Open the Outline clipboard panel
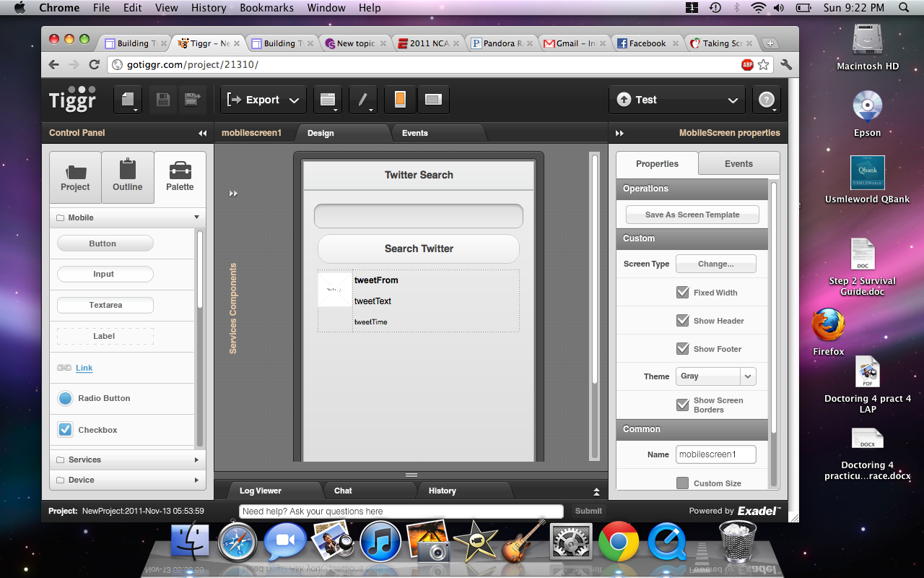This screenshot has width=924, height=578. [x=128, y=178]
